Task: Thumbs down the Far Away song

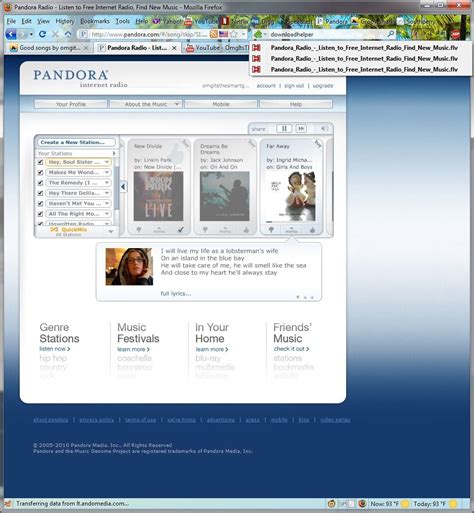Action: tap(271, 230)
